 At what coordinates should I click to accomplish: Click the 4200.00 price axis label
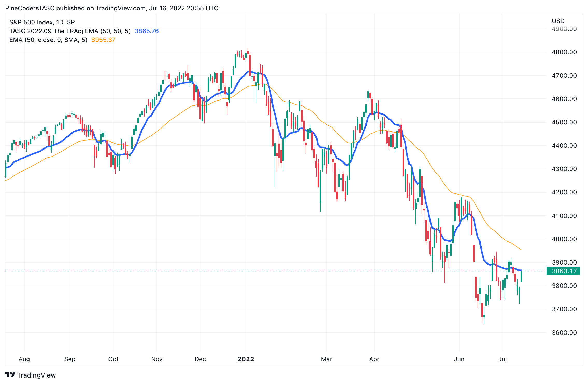click(x=564, y=192)
